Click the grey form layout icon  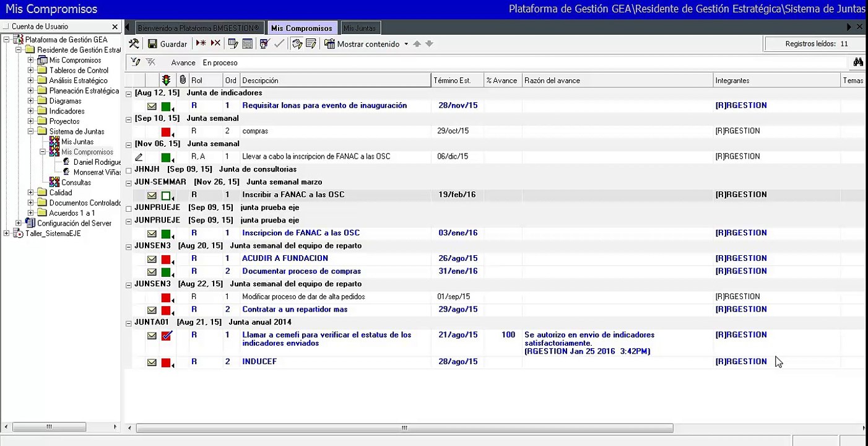pos(247,44)
